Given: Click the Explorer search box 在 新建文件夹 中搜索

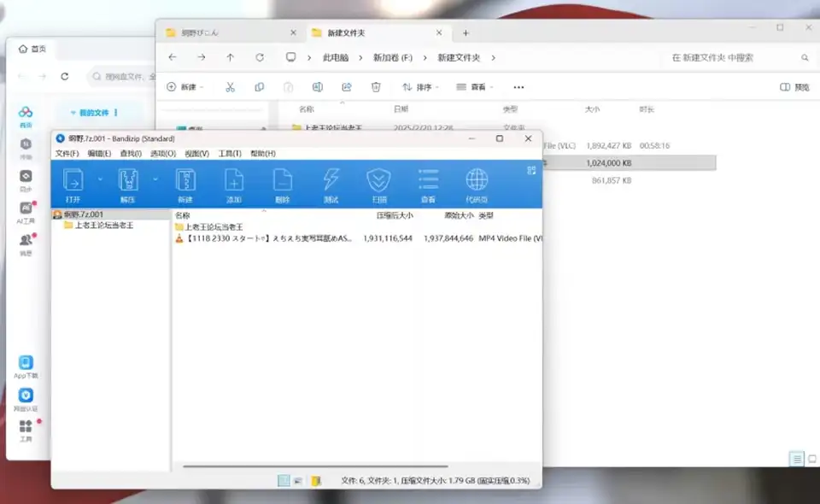Looking at the screenshot, I should tap(740, 57).
